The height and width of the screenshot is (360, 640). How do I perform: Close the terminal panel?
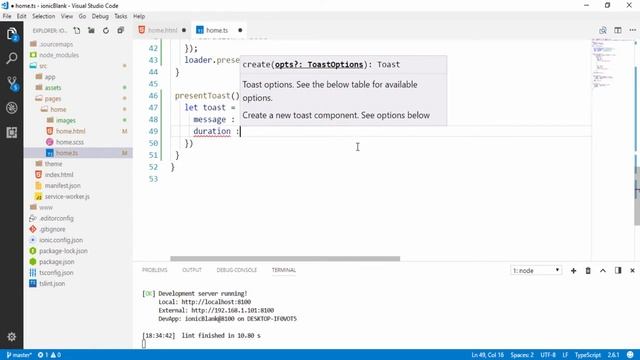633,271
